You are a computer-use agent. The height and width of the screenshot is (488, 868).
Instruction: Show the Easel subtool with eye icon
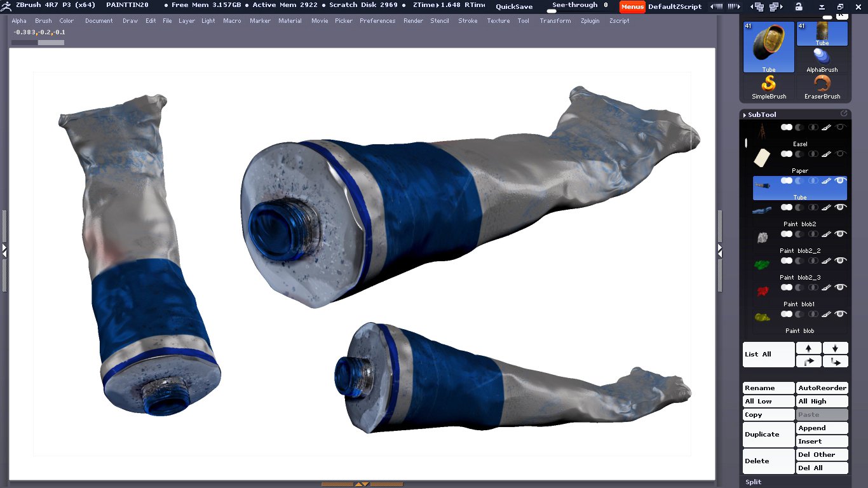[841, 127]
